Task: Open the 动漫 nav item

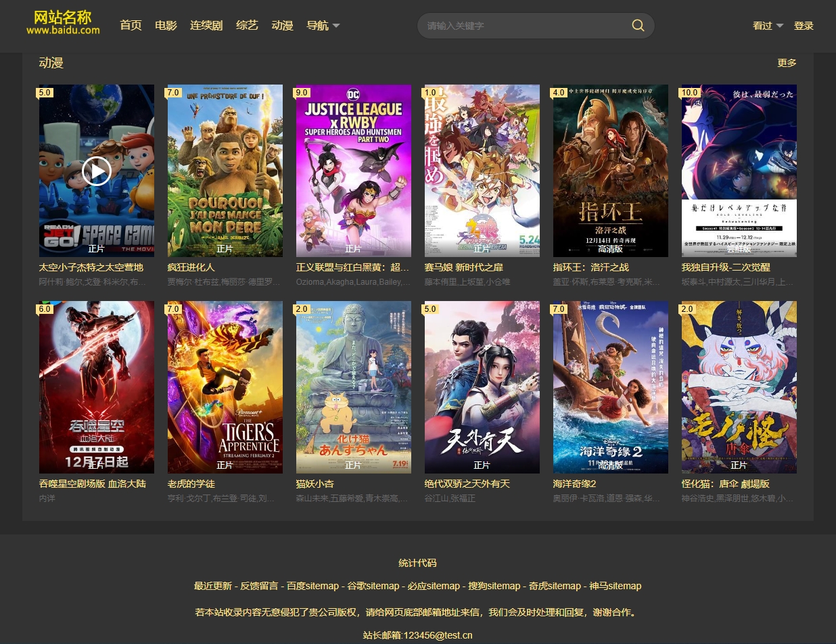Action: 282,26
